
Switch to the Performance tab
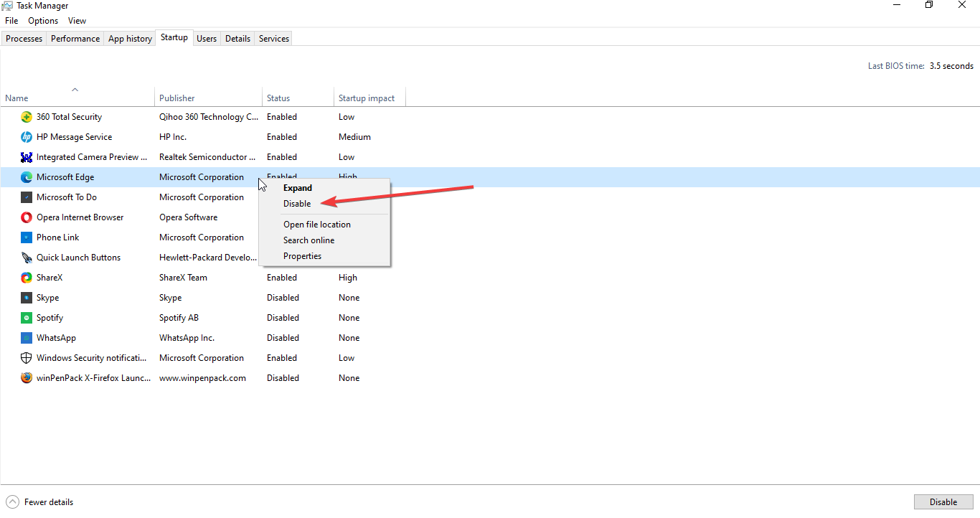click(x=75, y=38)
